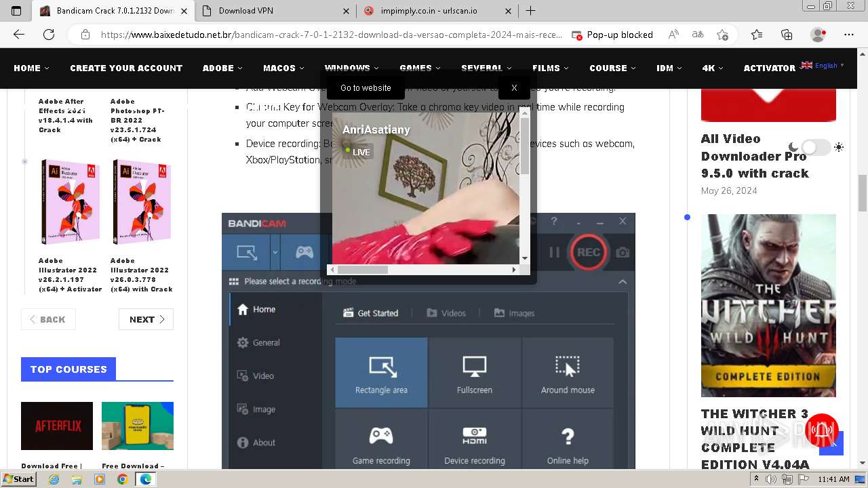
Task: Expand FILMS navigation dropdown
Action: tap(550, 68)
